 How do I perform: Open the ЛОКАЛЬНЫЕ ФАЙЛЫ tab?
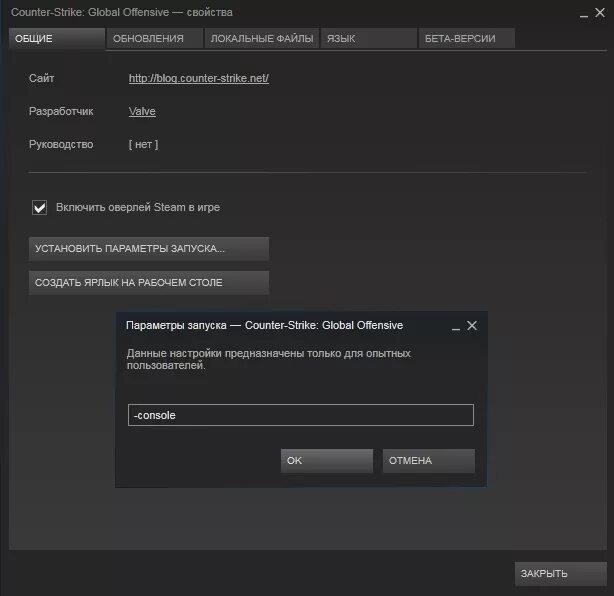pyautogui.click(x=262, y=38)
